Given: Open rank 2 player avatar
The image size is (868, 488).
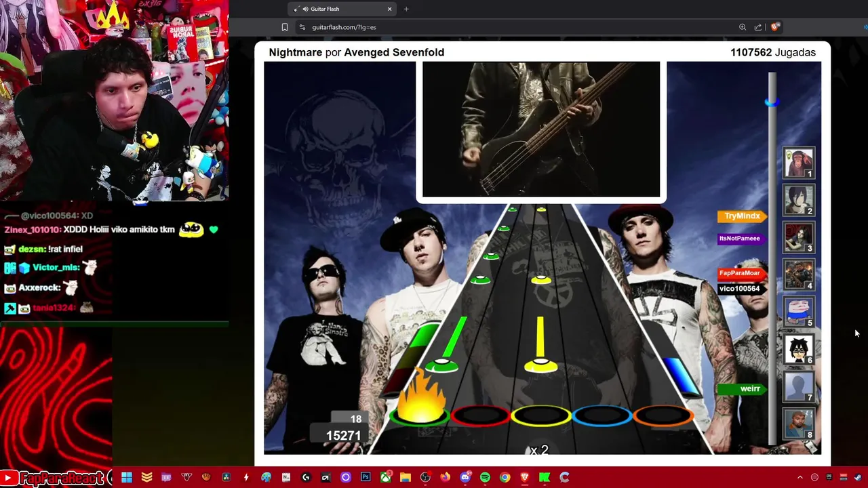Looking at the screenshot, I should click(799, 200).
